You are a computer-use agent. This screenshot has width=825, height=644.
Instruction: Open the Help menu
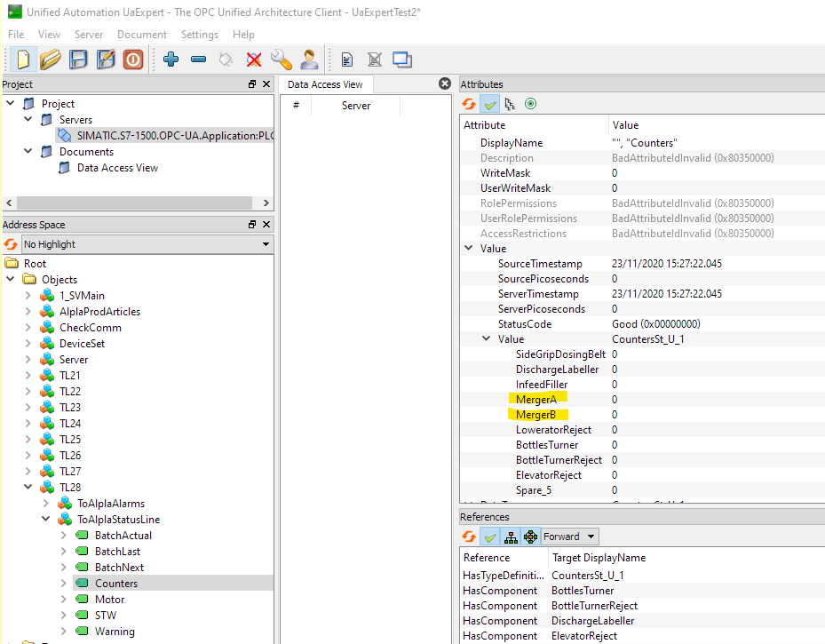(243, 35)
